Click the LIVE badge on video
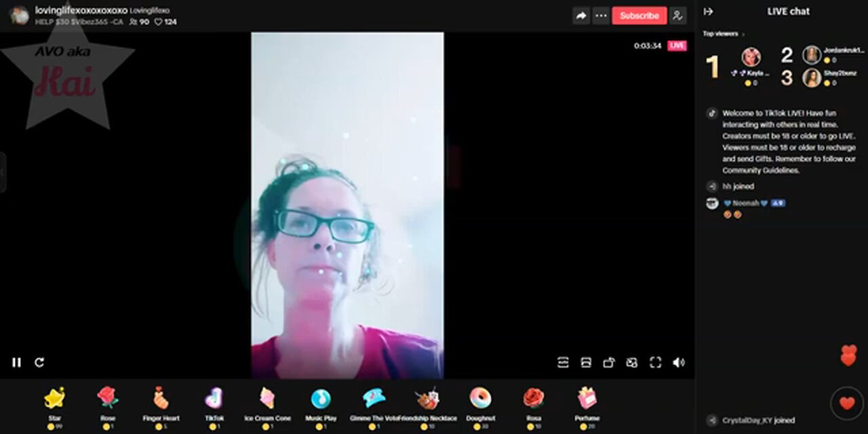This screenshot has height=434, width=868. coord(677,45)
